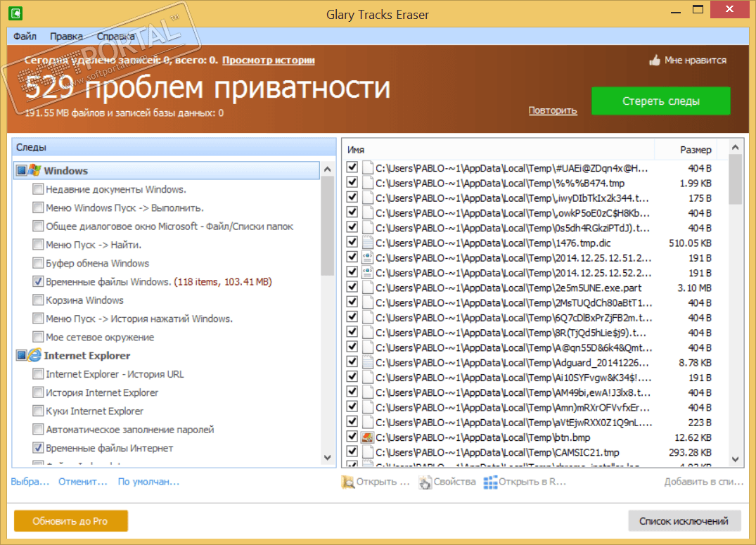Check Буфер обмена Windows option
Viewport: 756px width, 545px height.
click(38, 263)
